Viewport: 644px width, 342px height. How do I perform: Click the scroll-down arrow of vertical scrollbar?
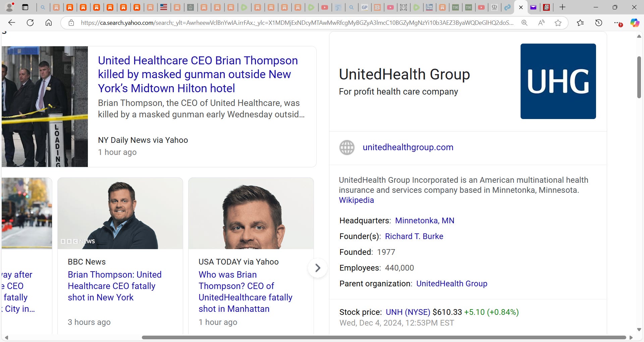point(639,330)
